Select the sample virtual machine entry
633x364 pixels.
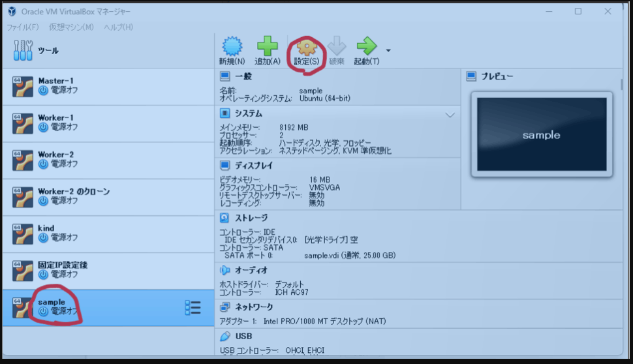tap(108, 307)
